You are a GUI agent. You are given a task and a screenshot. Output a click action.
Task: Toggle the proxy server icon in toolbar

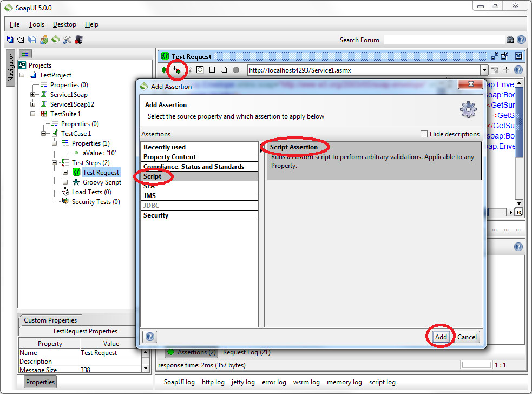tap(78, 40)
